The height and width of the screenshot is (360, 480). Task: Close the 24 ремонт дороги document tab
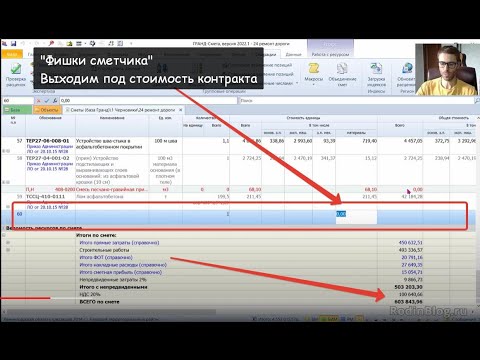coord(181,110)
